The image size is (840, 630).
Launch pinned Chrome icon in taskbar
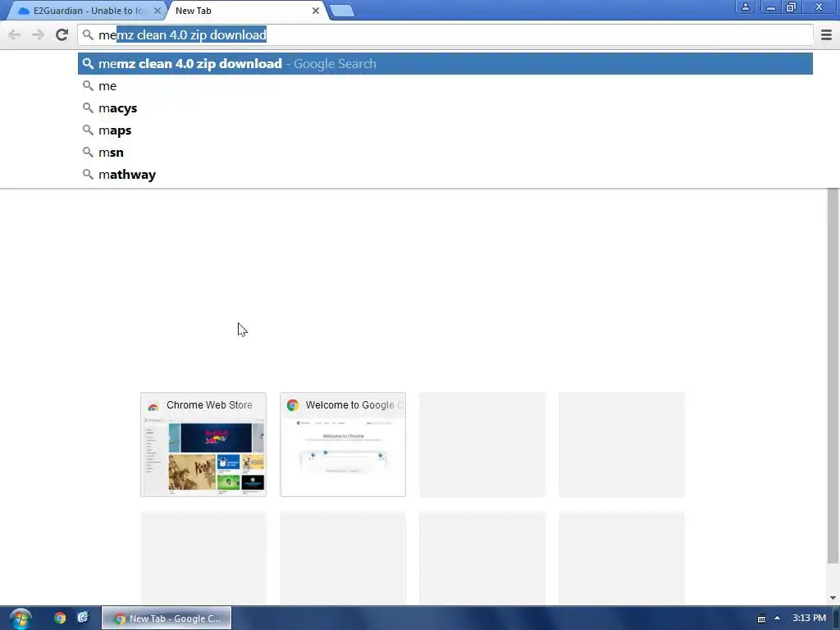[x=60, y=618]
